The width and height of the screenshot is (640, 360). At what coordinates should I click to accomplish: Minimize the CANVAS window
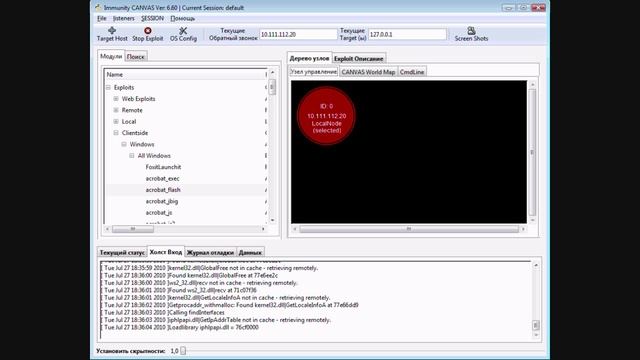click(508, 7)
